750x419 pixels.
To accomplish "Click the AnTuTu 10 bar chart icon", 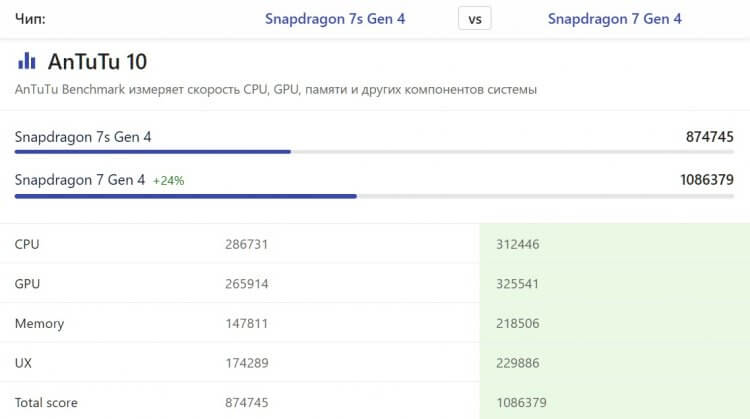I will point(27,61).
